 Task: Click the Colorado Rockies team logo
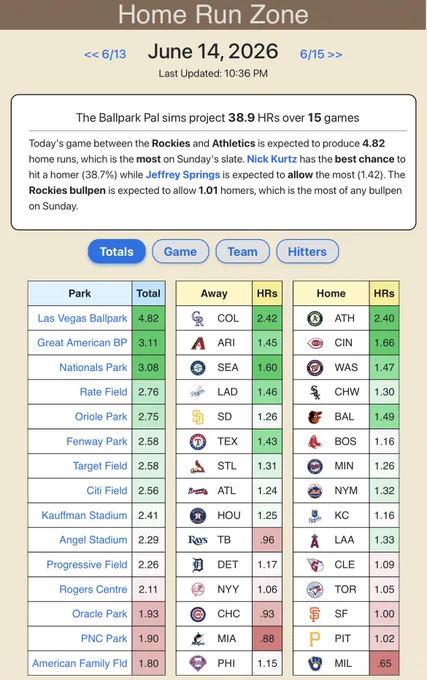[x=198, y=318]
